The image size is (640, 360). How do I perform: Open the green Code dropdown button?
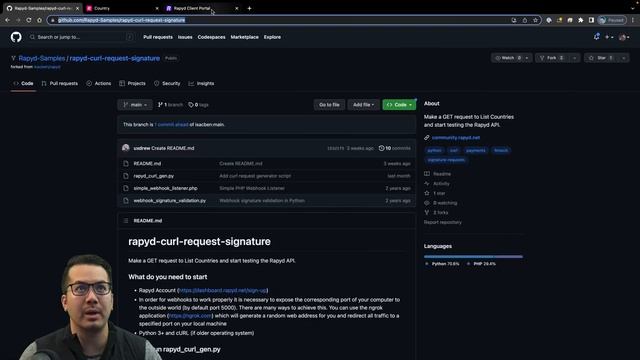click(x=399, y=105)
